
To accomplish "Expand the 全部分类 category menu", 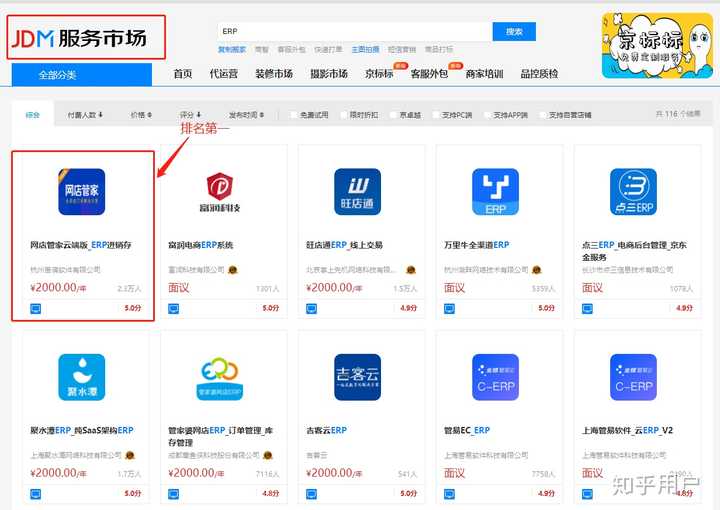I will pos(82,75).
